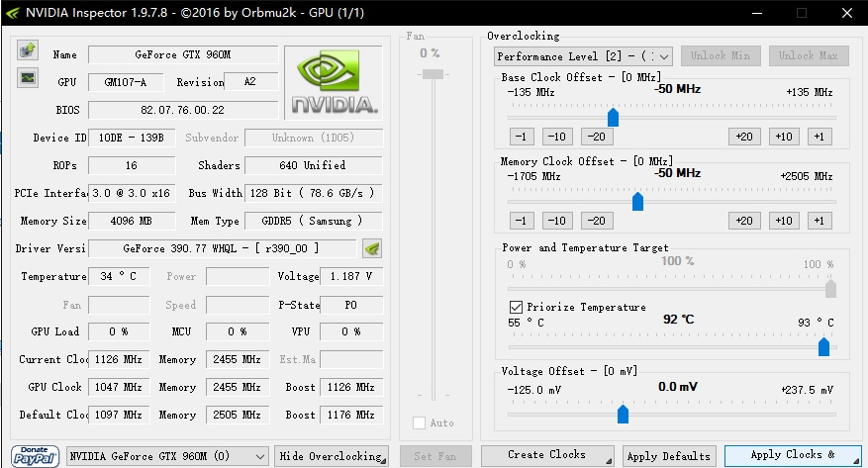Click Base Clock Offset -1 button
868x468 pixels.
coord(522,137)
